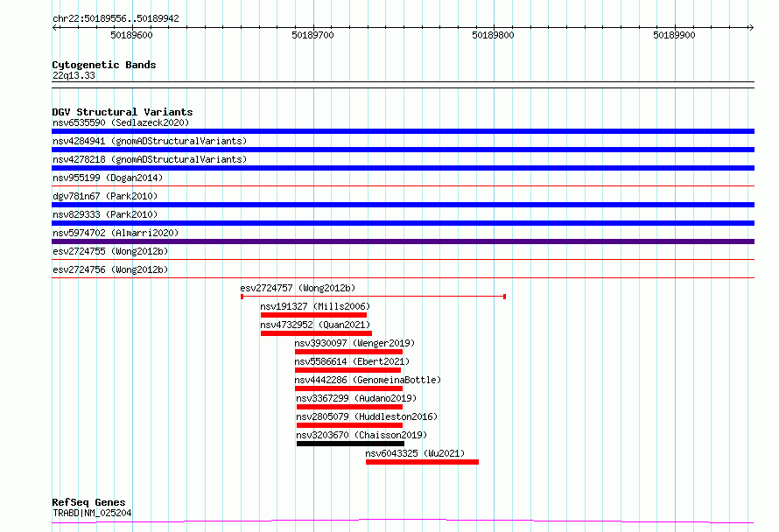Open variant nsv6043325 (Wu2021) label
Screen dimensions: 779x532
point(415,453)
